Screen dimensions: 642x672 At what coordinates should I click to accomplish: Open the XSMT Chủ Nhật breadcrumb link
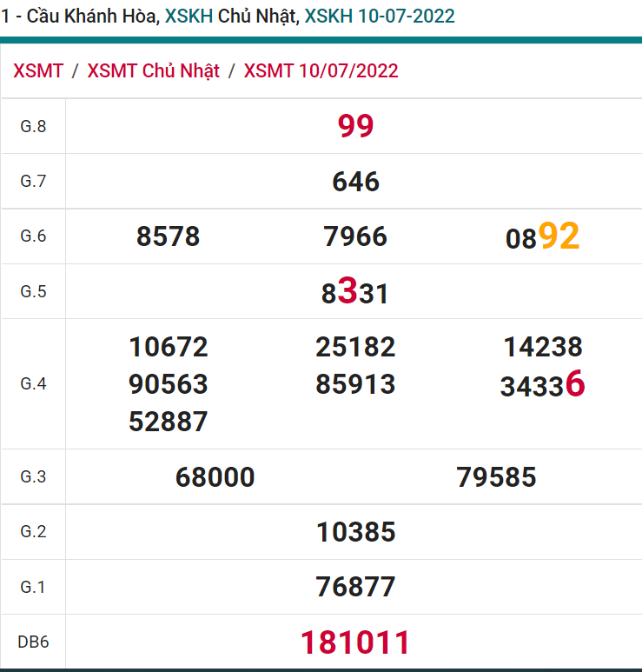pos(153,70)
